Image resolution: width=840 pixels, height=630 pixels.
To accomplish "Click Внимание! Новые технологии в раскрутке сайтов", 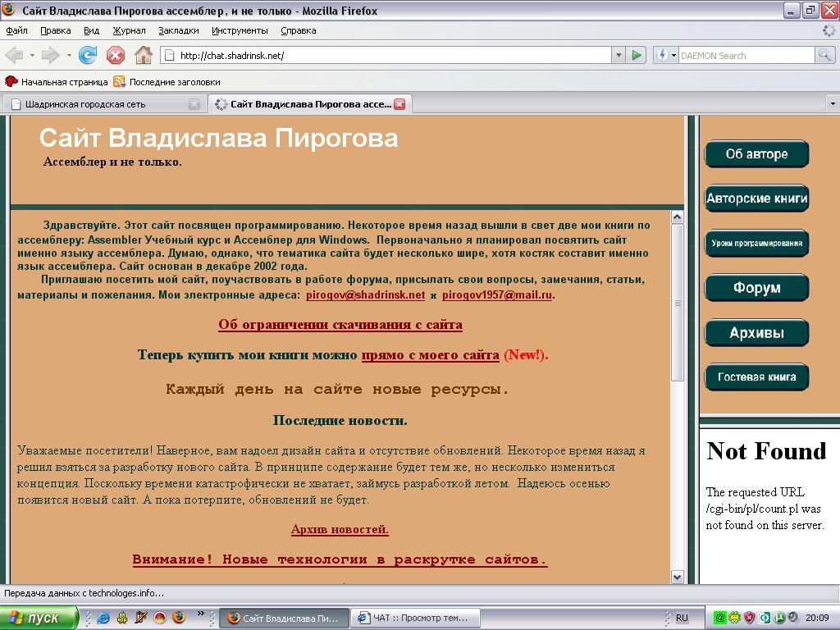I will pos(340,559).
